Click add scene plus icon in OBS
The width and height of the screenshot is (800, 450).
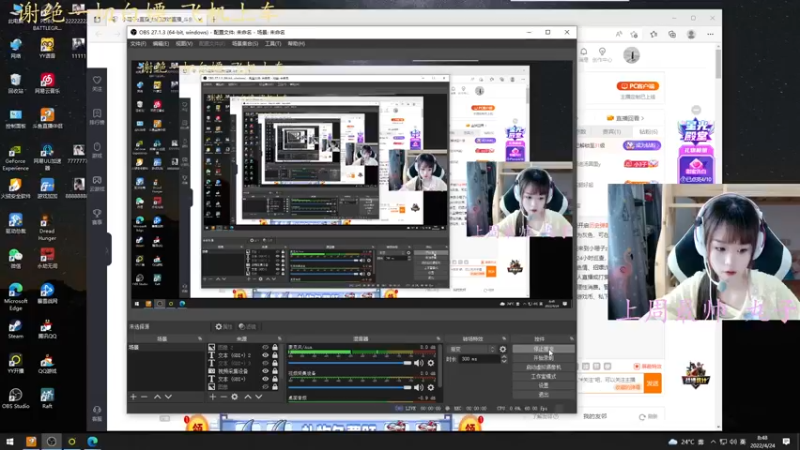133,396
